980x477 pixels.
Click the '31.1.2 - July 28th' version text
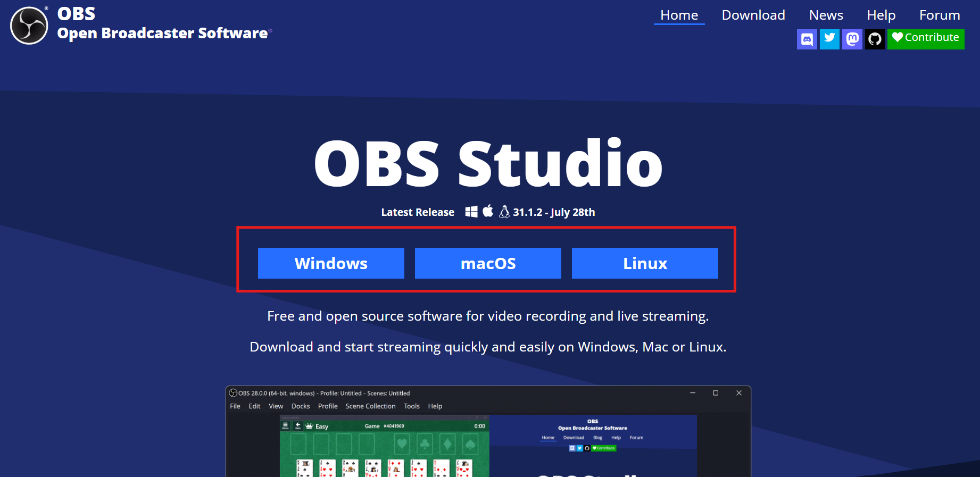554,212
